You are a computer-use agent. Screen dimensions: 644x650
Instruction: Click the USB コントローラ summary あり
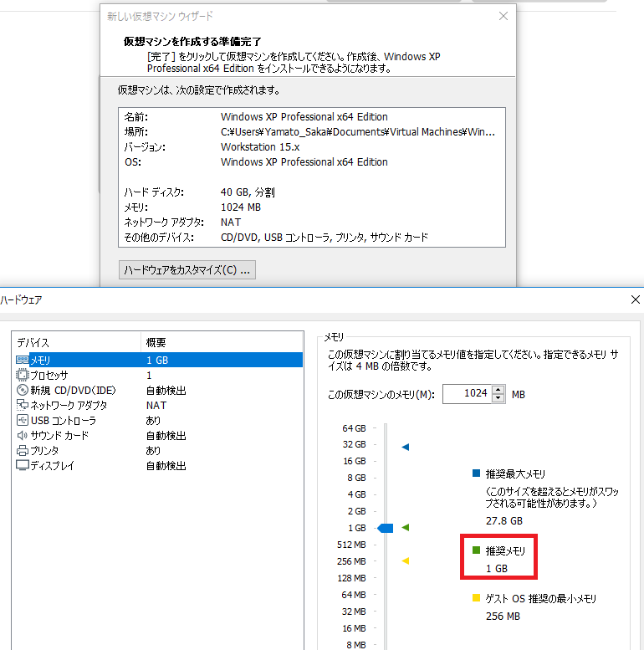tap(153, 420)
